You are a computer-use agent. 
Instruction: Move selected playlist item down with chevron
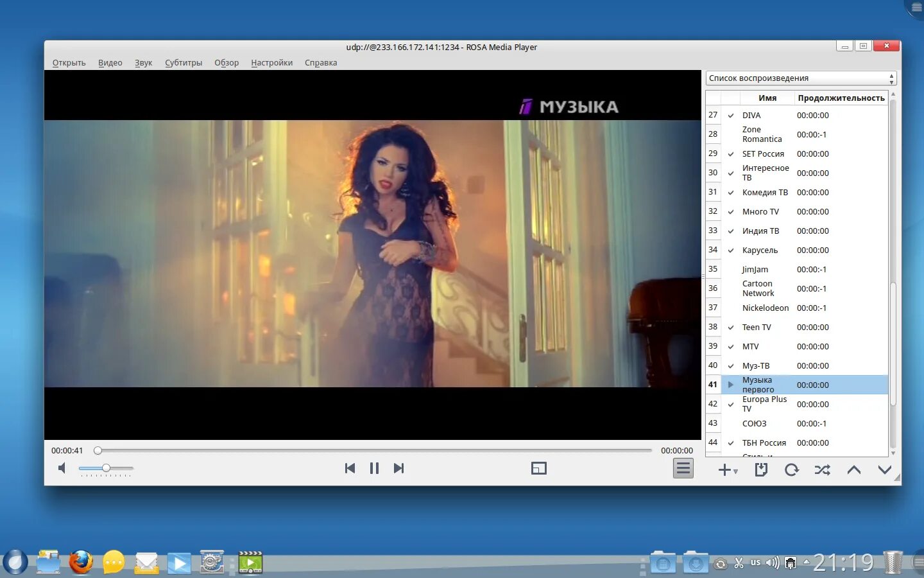pyautogui.click(x=884, y=469)
